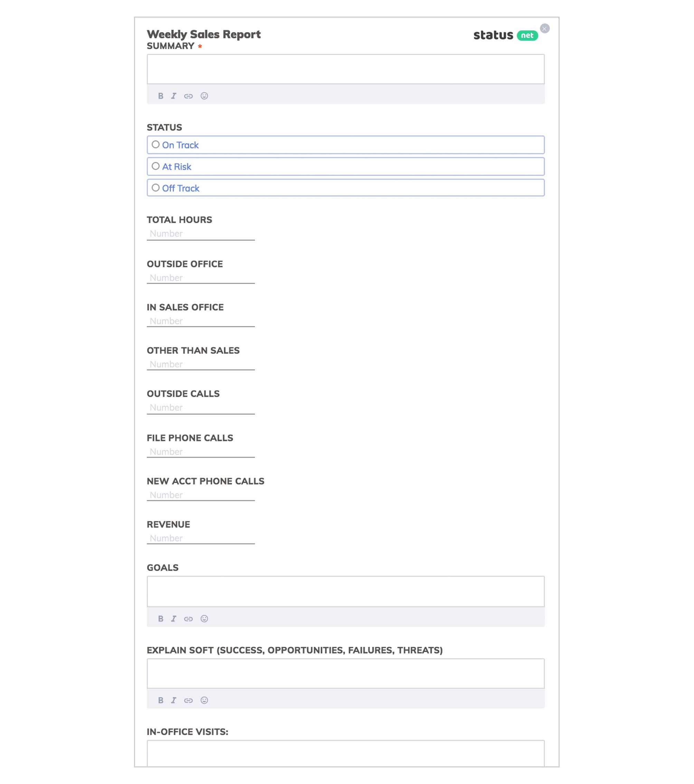Click the Summary rich text editor area

[346, 69]
